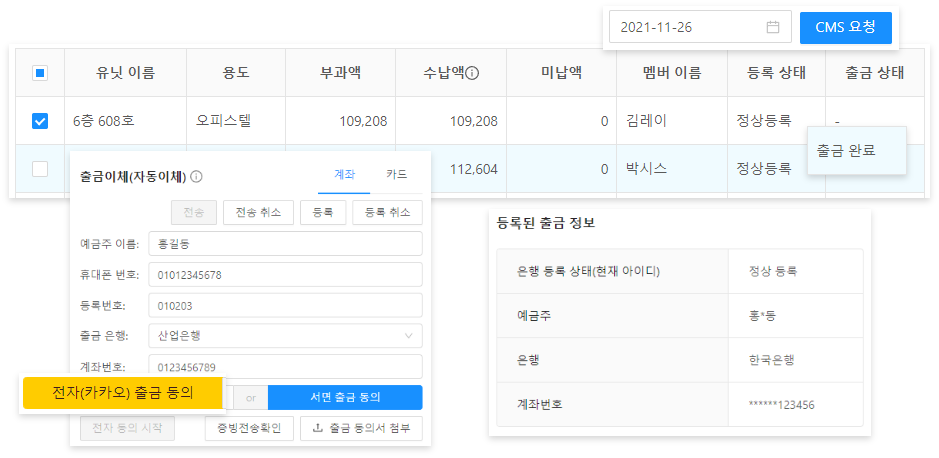Click 정상등록 status in 김레이 row

tap(764, 121)
